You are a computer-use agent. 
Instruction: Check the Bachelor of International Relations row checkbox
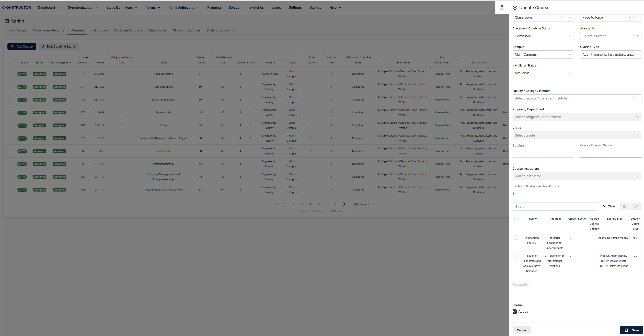point(516,255)
